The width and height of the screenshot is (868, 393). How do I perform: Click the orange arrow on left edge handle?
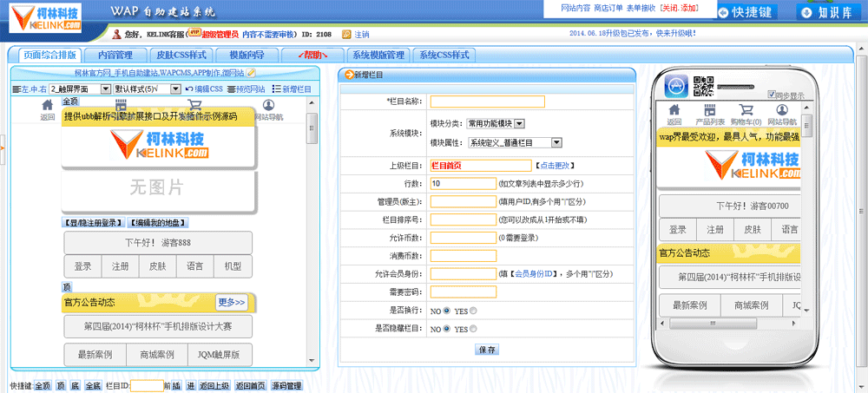(x=3, y=148)
